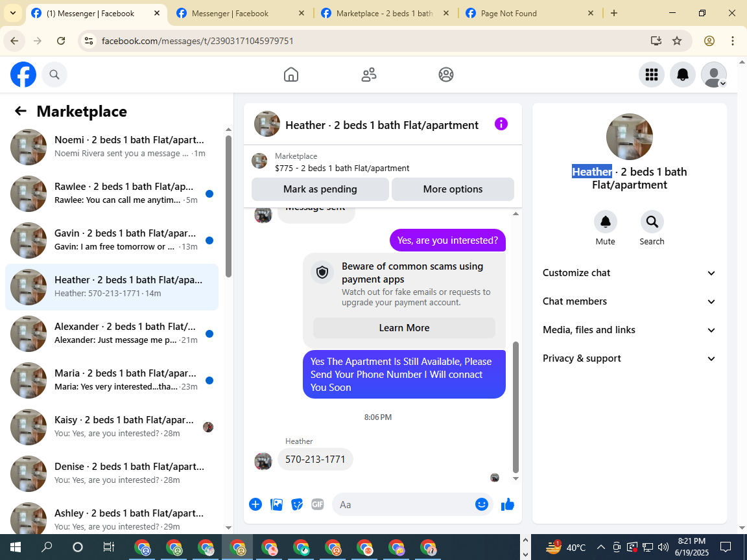Open the account profile avatar menu
This screenshot has height=560, width=747.
(714, 75)
